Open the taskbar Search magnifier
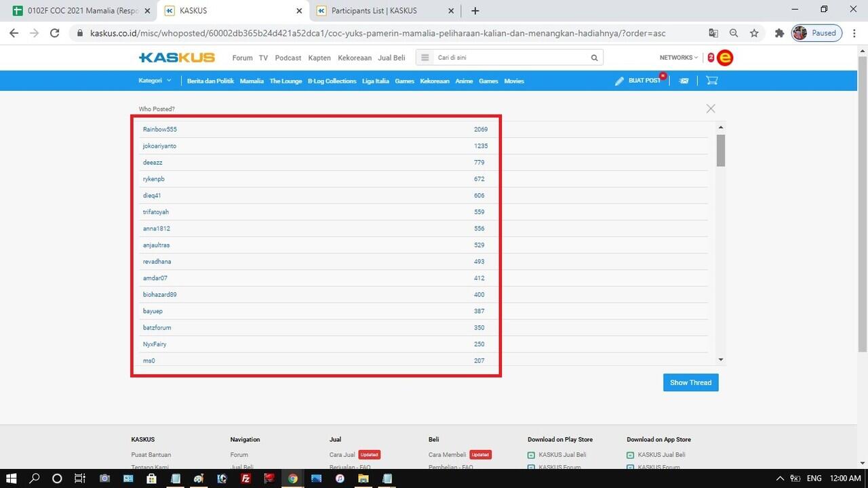The width and height of the screenshot is (868, 488). 35,479
